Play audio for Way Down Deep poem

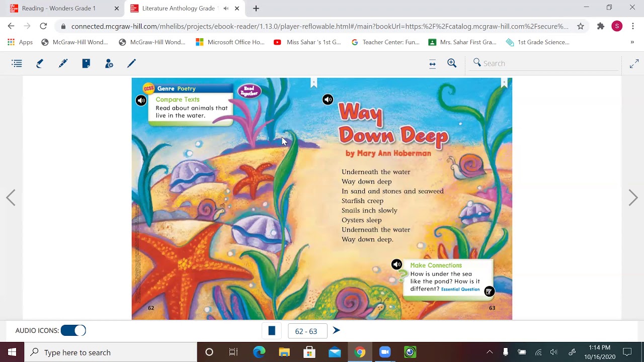tap(328, 100)
